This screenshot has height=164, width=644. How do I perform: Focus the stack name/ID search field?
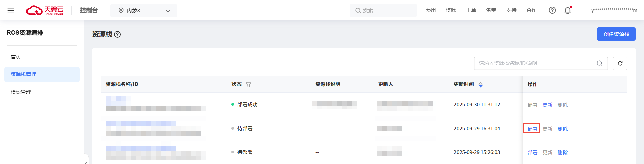tap(535, 63)
